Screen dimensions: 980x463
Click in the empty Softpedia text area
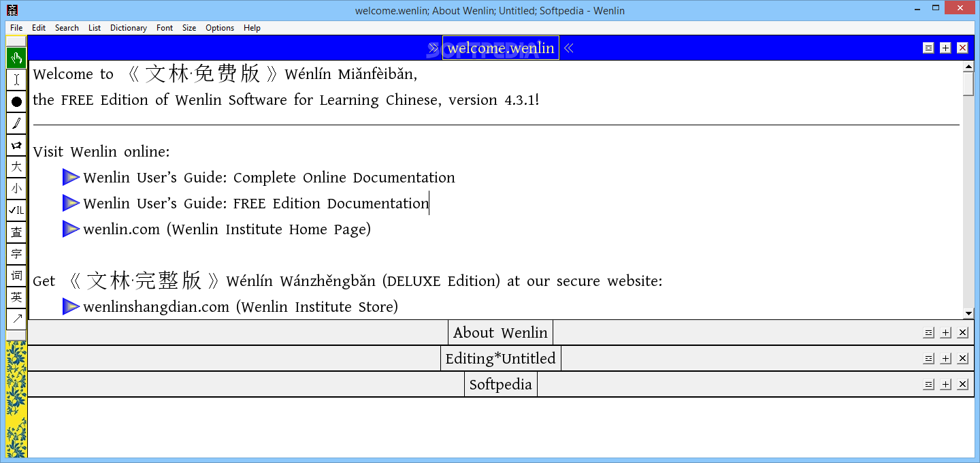point(500,427)
